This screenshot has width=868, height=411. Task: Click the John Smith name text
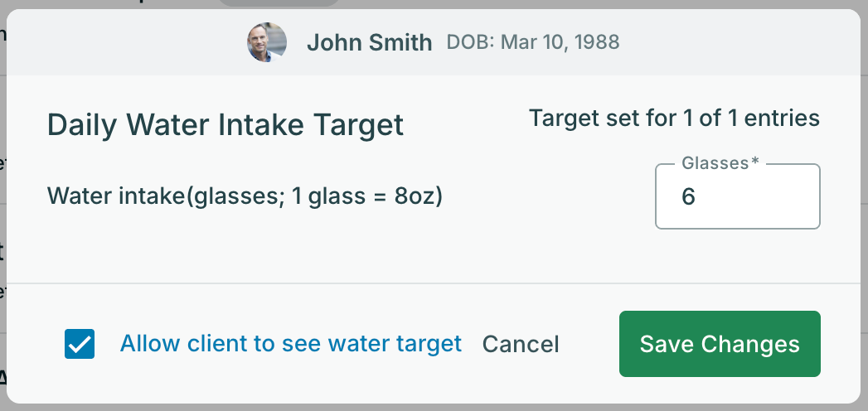369,42
